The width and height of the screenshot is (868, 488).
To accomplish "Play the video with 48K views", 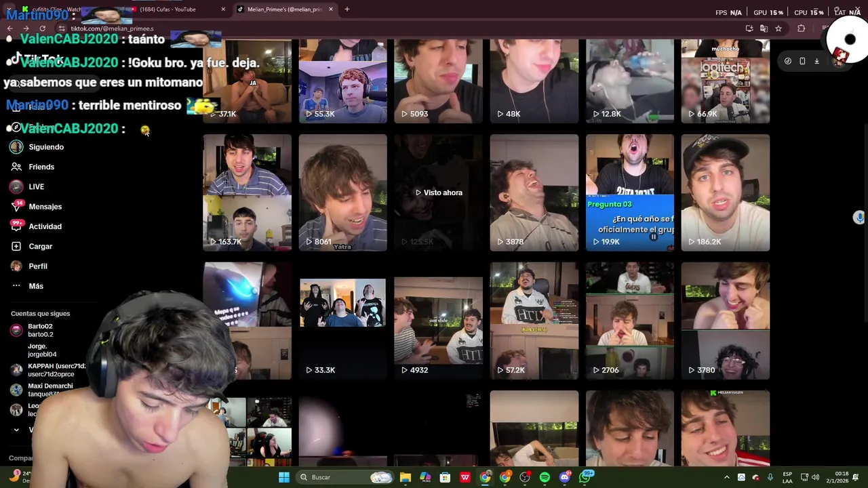I will tap(534, 81).
